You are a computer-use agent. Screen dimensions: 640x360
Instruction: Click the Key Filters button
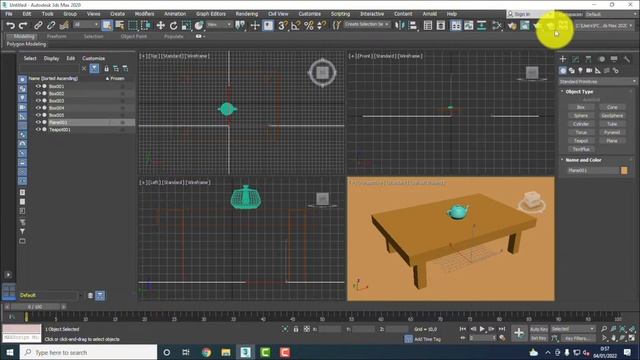tap(578, 338)
